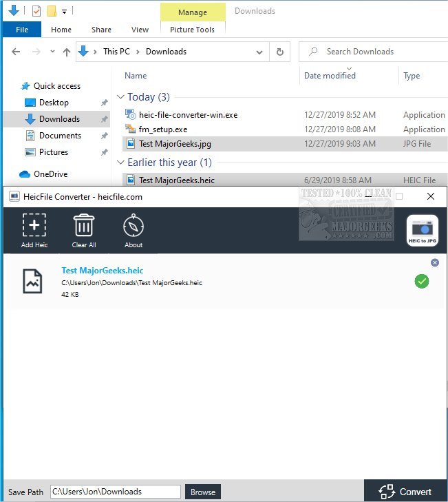The width and height of the screenshot is (448, 502).
Task: Select the Test MajorGeeks.jpg file name
Action: tap(175, 144)
